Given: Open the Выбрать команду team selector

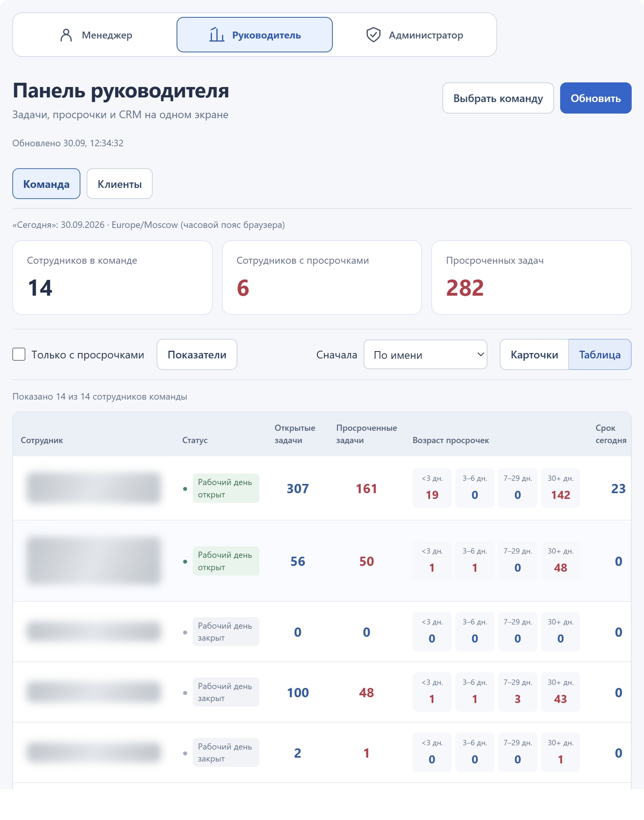Looking at the screenshot, I should pos(498,98).
